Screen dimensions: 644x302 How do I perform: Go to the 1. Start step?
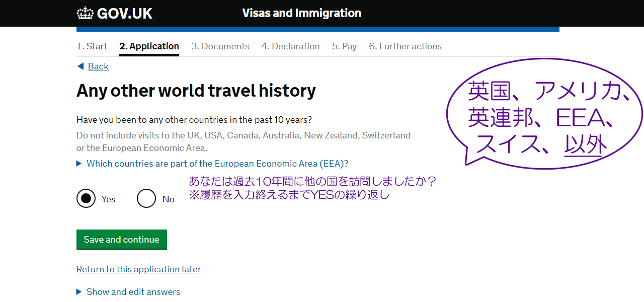coord(92,46)
